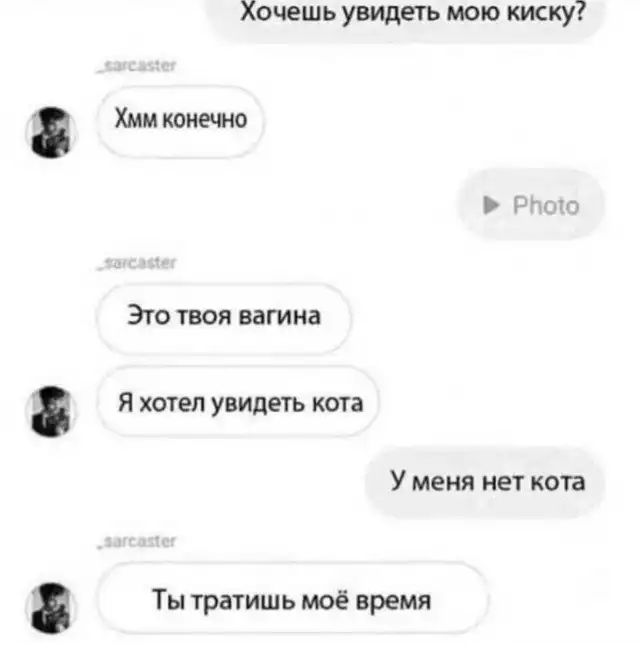640x645 pixels.
Task: Open the Photo message bubble
Action: click(531, 204)
